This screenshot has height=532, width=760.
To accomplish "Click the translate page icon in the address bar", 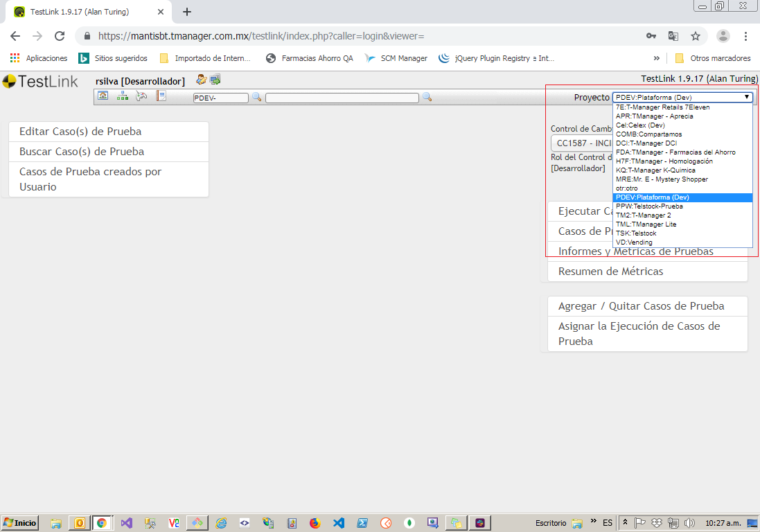I will point(673,36).
